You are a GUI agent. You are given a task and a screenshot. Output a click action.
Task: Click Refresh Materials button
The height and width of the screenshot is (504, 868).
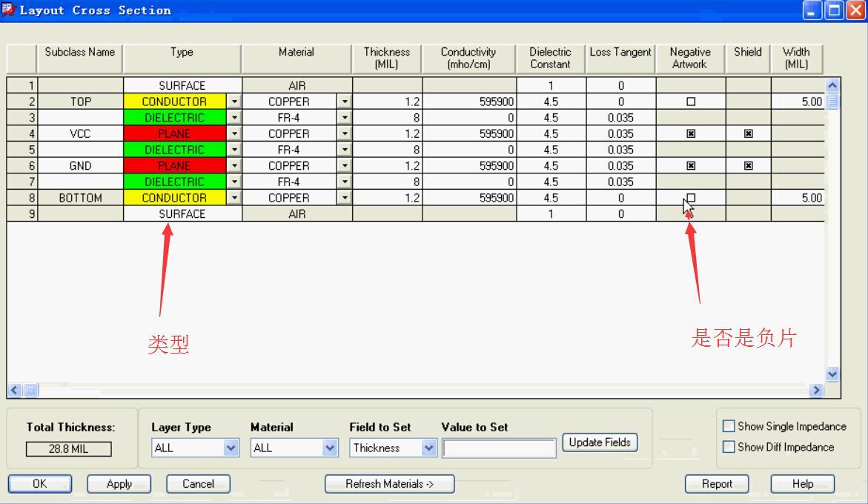click(x=390, y=484)
